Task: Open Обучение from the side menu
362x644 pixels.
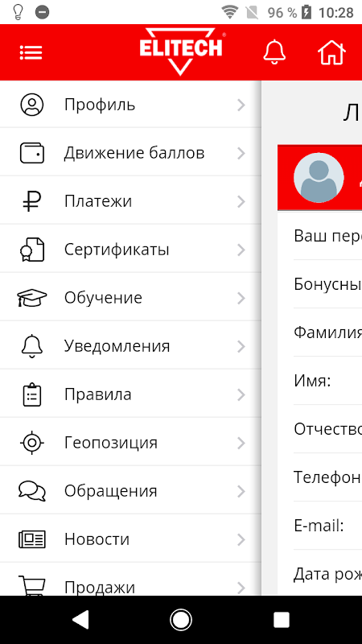Action: (x=130, y=298)
